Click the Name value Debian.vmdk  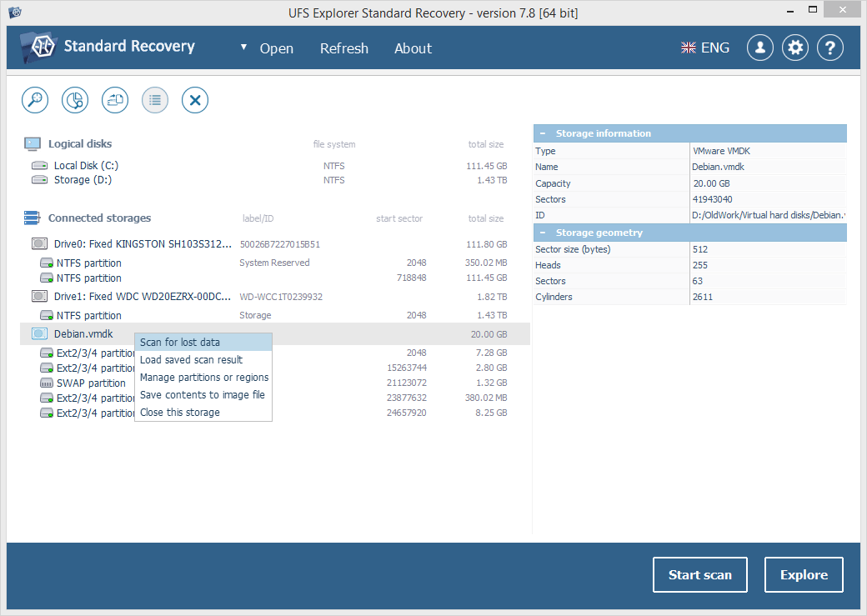719,167
